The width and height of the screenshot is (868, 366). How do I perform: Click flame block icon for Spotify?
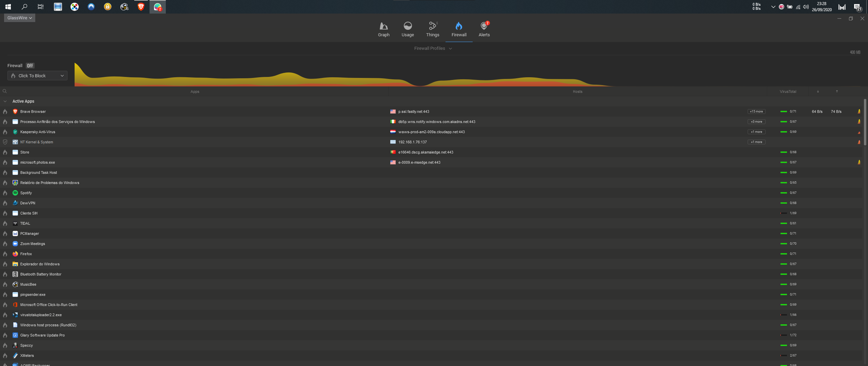[5, 193]
